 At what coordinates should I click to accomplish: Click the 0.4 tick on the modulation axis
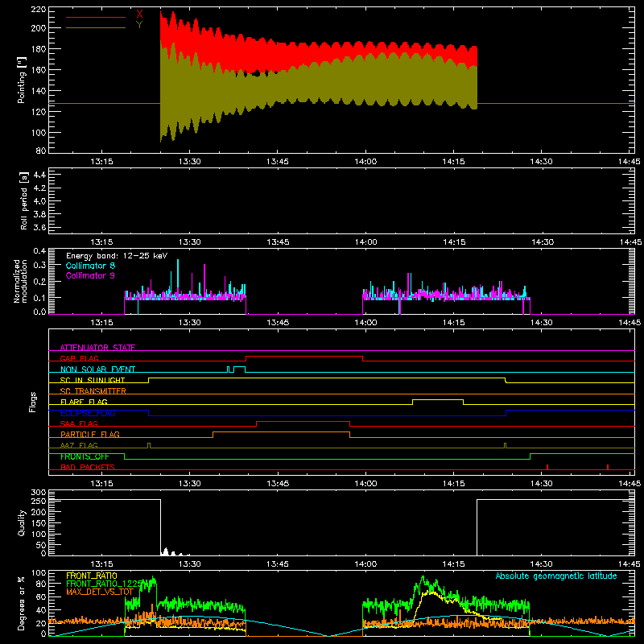coord(39,251)
